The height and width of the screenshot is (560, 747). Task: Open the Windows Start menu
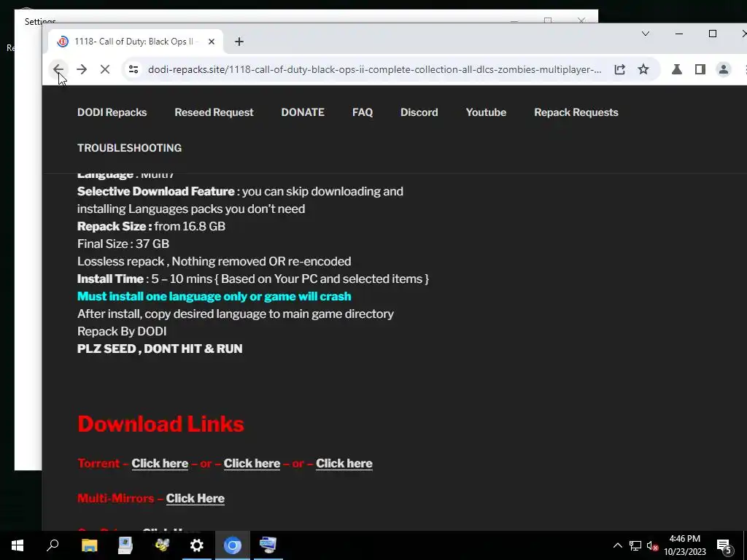[18, 545]
